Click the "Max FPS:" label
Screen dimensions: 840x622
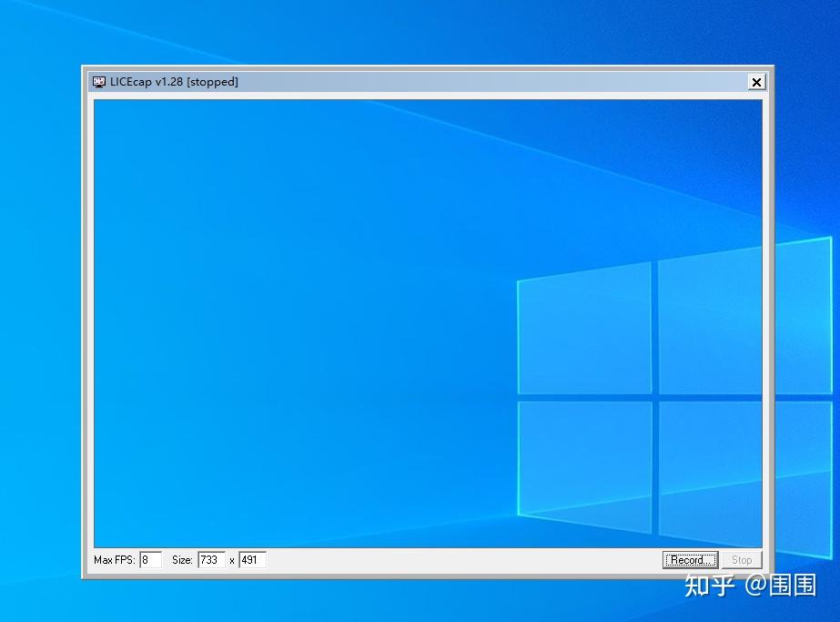115,560
